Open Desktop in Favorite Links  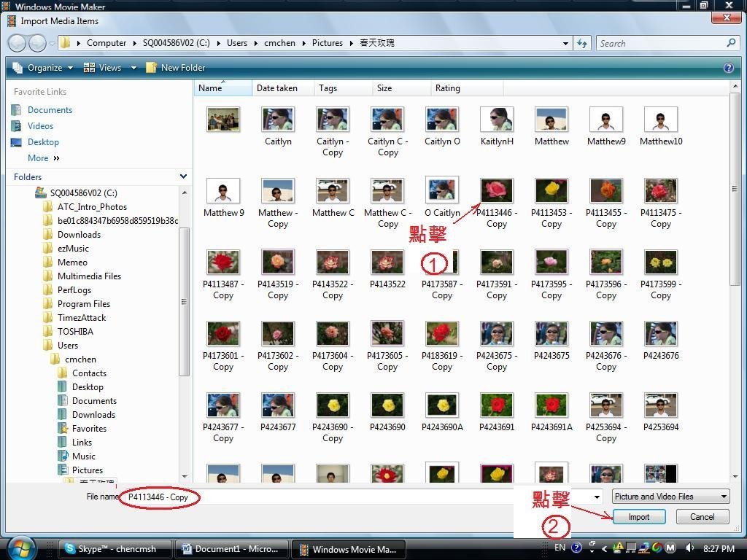[43, 142]
